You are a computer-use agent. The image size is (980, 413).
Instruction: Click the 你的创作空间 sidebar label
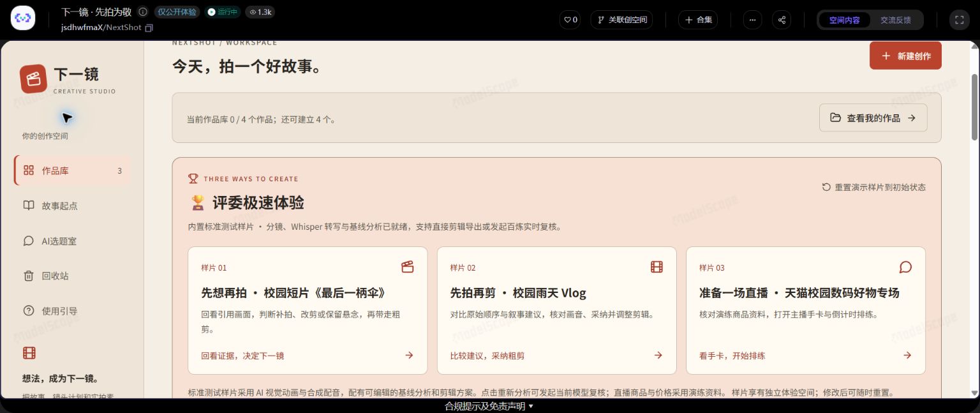click(45, 136)
